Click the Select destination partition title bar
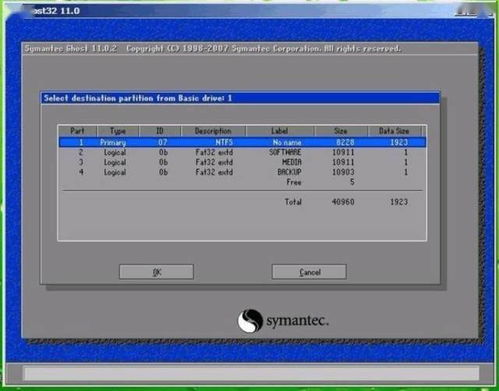 (x=240, y=98)
